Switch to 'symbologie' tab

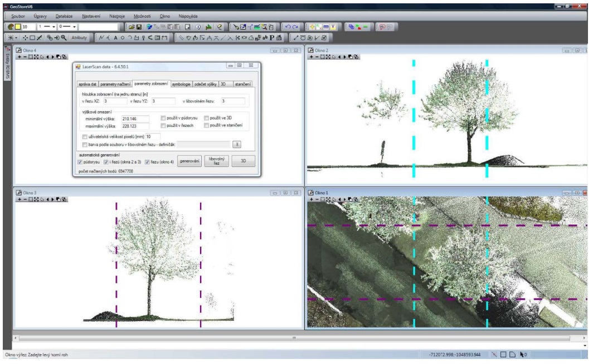(181, 84)
